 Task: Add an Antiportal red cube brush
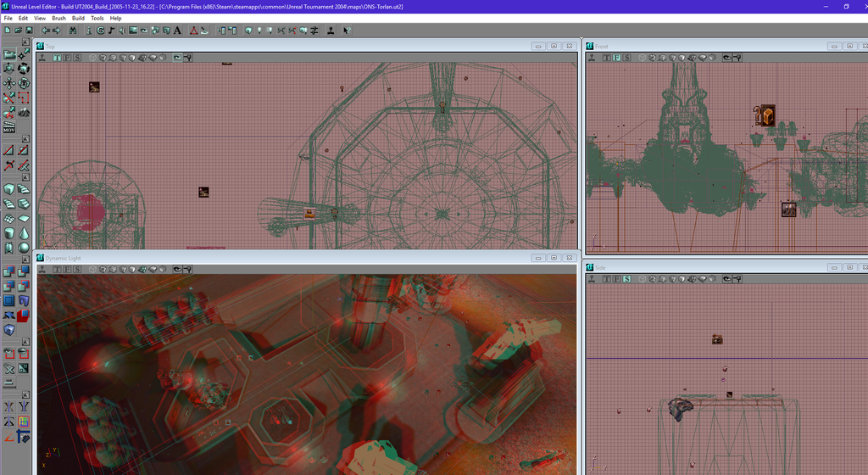tap(24, 315)
